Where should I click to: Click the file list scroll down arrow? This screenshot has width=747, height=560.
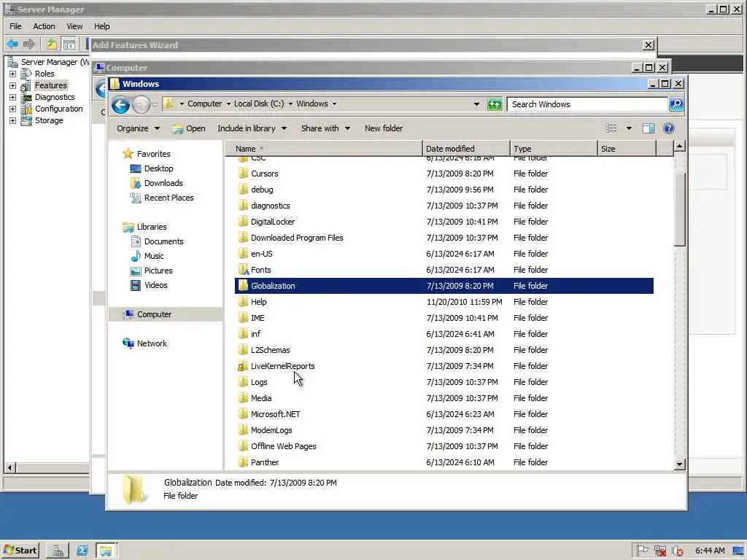680,464
